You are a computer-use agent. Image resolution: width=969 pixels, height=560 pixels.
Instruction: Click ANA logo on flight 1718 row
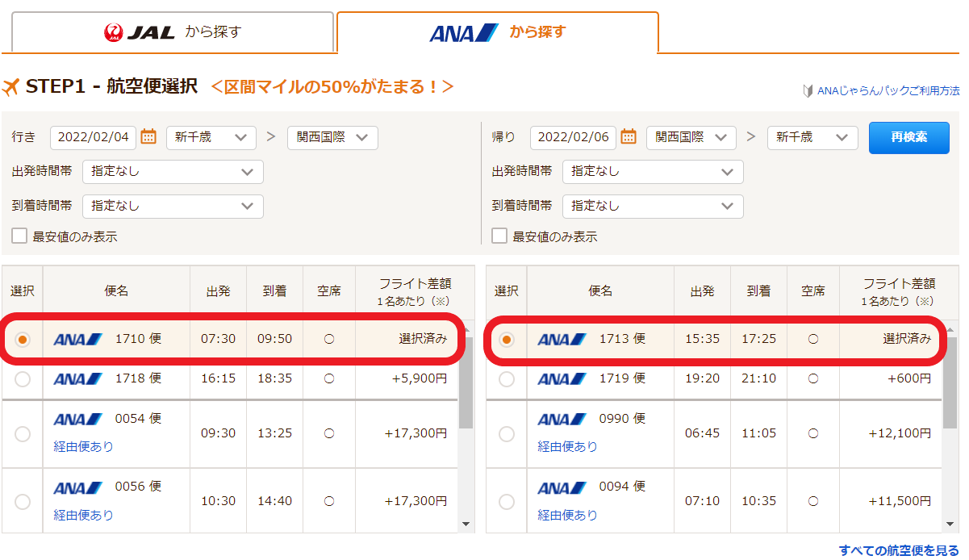click(x=78, y=378)
